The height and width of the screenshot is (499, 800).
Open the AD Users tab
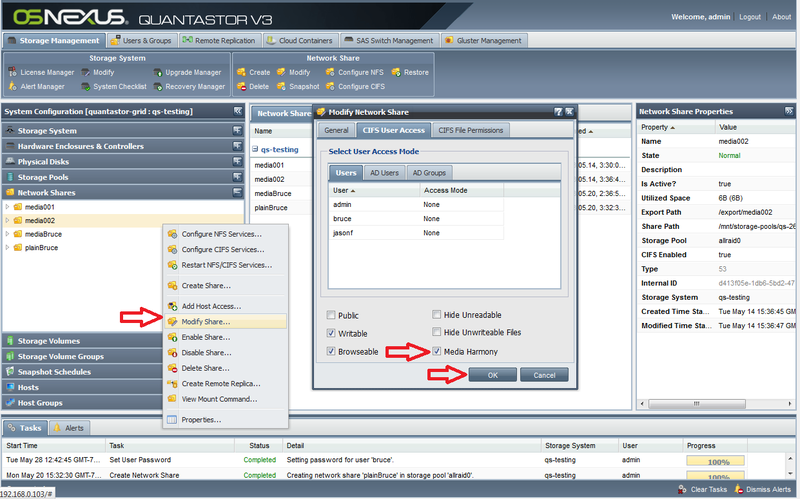click(384, 173)
